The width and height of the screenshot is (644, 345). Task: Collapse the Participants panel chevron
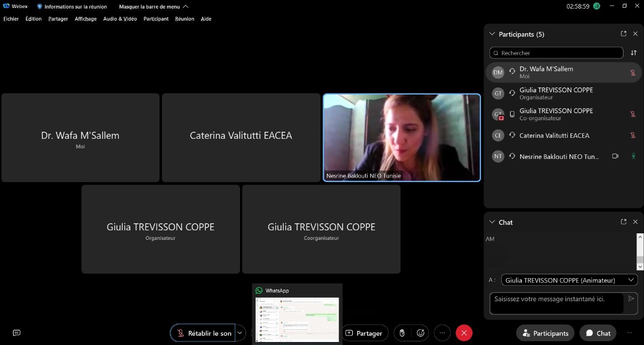tap(492, 34)
